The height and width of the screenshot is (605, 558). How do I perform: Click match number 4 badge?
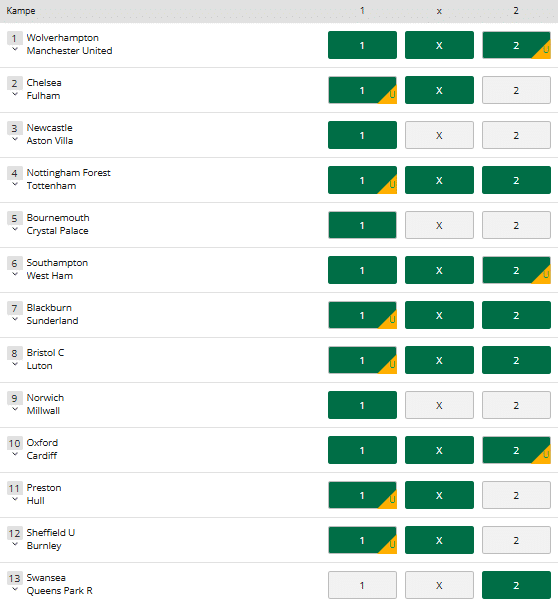click(14, 173)
